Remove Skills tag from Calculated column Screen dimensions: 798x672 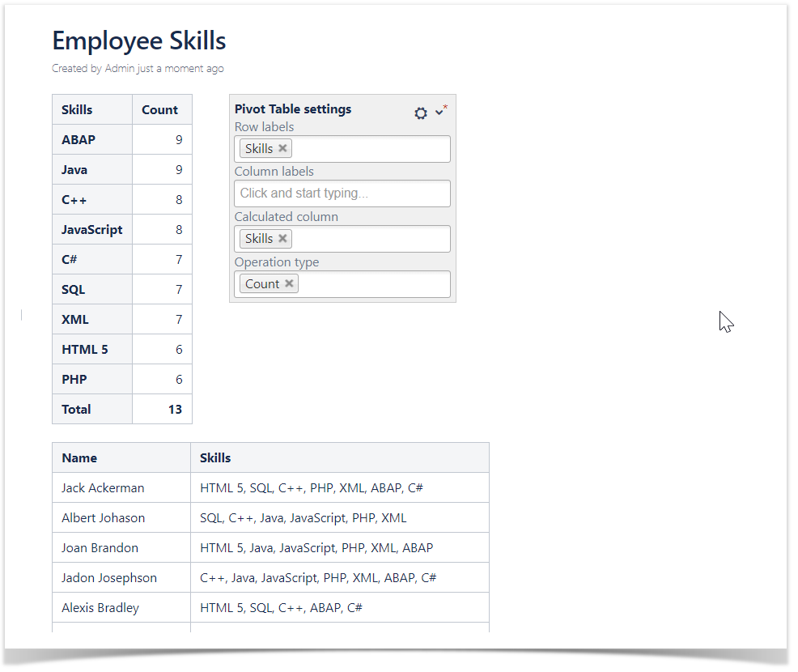pos(282,239)
